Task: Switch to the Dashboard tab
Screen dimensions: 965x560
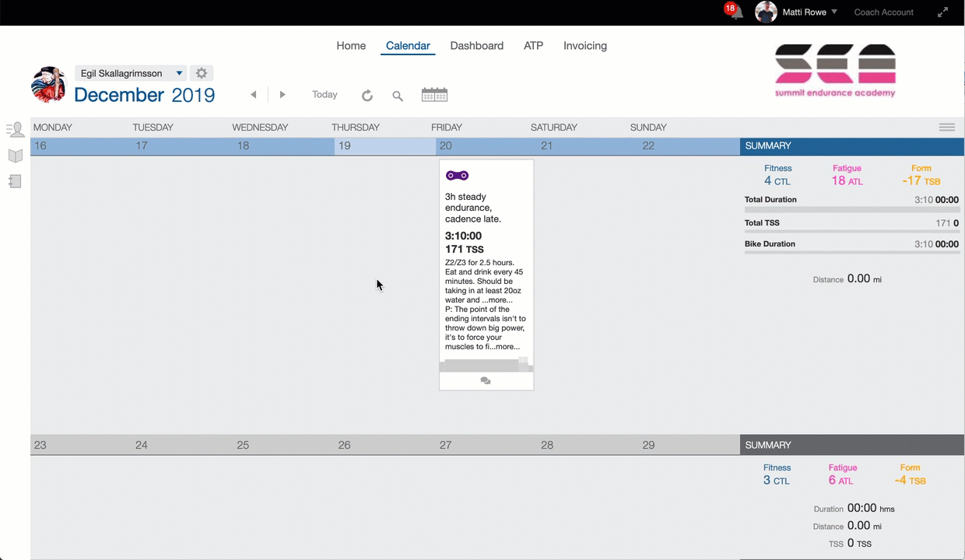Action: (x=476, y=46)
